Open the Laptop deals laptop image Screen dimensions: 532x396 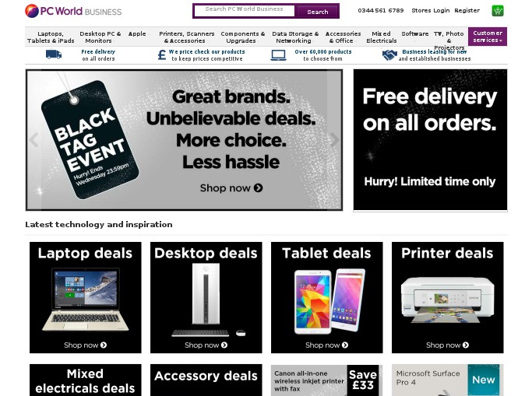coord(85,300)
